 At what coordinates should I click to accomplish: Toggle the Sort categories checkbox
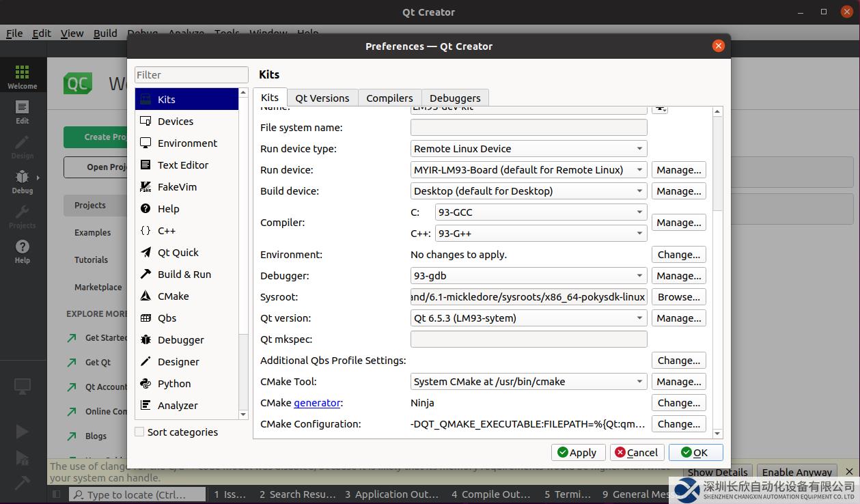139,432
